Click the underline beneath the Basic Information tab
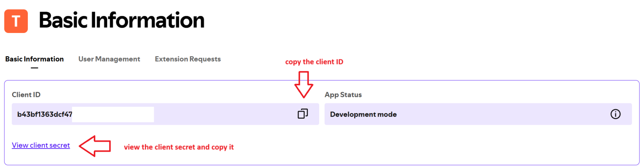 tap(34, 68)
